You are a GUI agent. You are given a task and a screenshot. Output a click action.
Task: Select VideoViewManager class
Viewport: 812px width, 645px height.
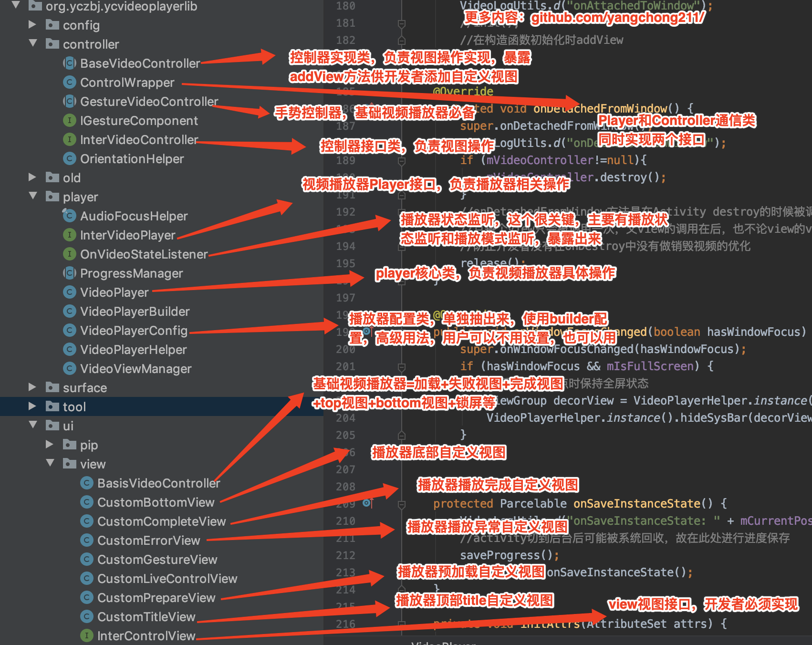[136, 368]
